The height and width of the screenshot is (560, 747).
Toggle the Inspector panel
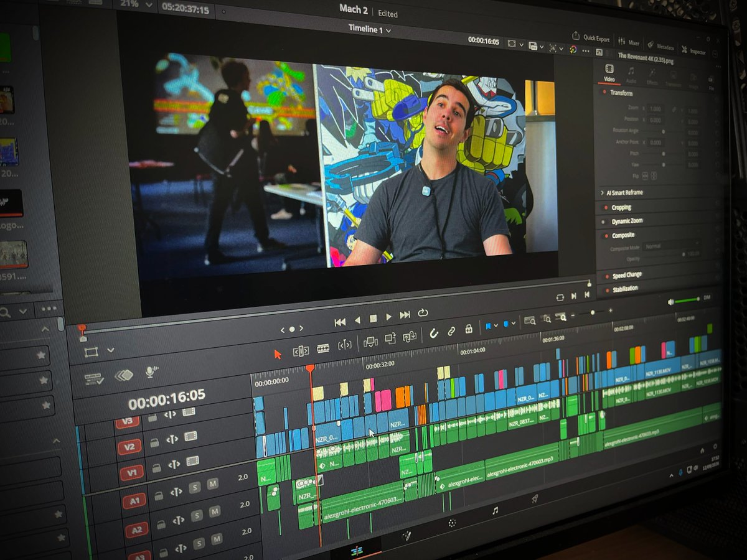tap(693, 50)
